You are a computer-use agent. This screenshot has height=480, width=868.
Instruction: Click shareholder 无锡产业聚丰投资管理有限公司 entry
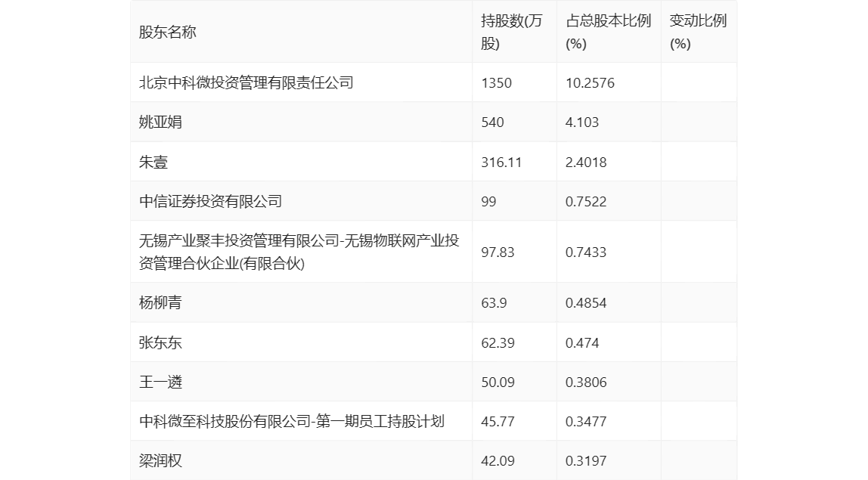point(299,252)
